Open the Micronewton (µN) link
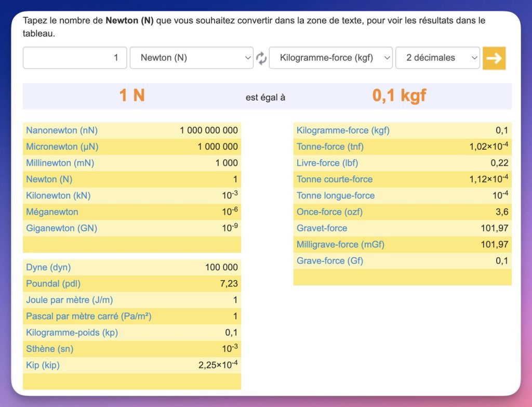This screenshot has width=532, height=407. [62, 147]
